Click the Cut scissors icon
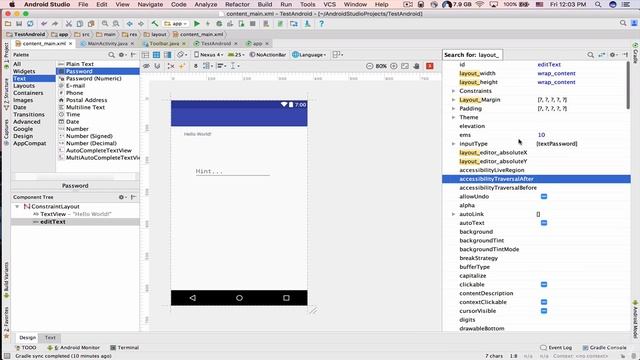 pos(69,24)
